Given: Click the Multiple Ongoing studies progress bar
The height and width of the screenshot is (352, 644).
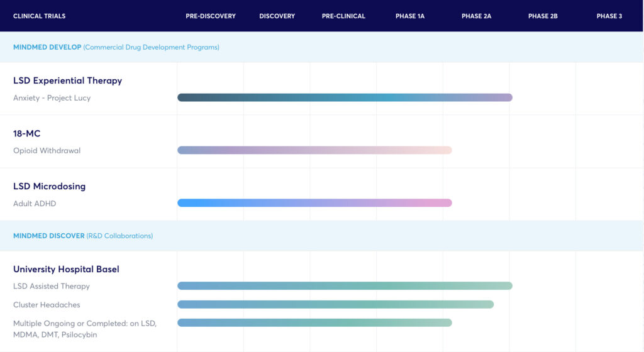Looking at the screenshot, I should [314, 323].
